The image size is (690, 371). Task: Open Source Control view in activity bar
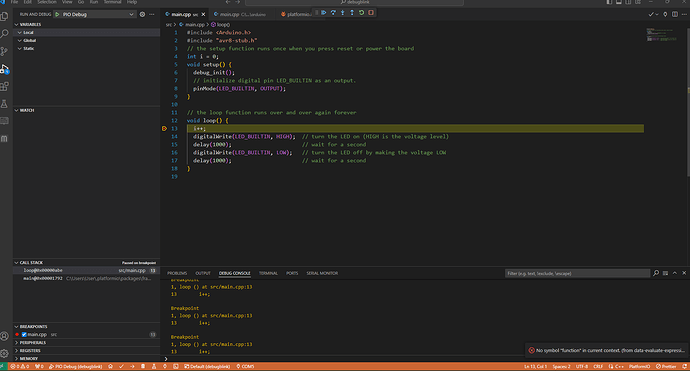(x=4, y=51)
